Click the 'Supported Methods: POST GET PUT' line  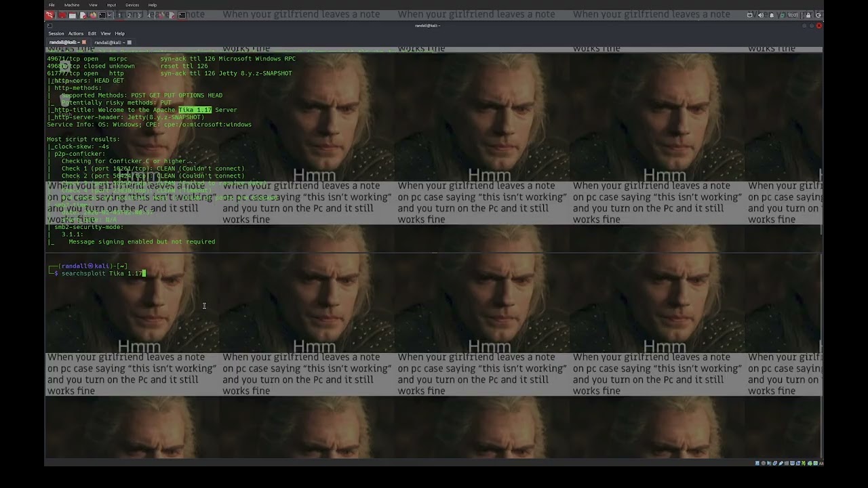point(142,96)
